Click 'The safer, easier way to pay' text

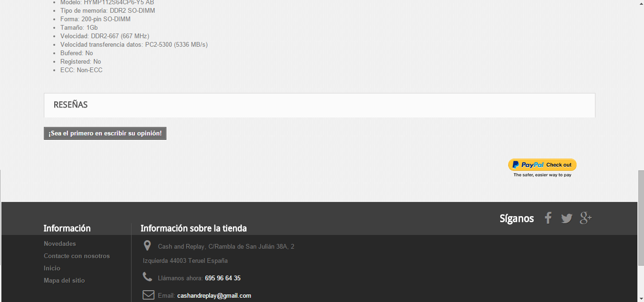coord(542,175)
